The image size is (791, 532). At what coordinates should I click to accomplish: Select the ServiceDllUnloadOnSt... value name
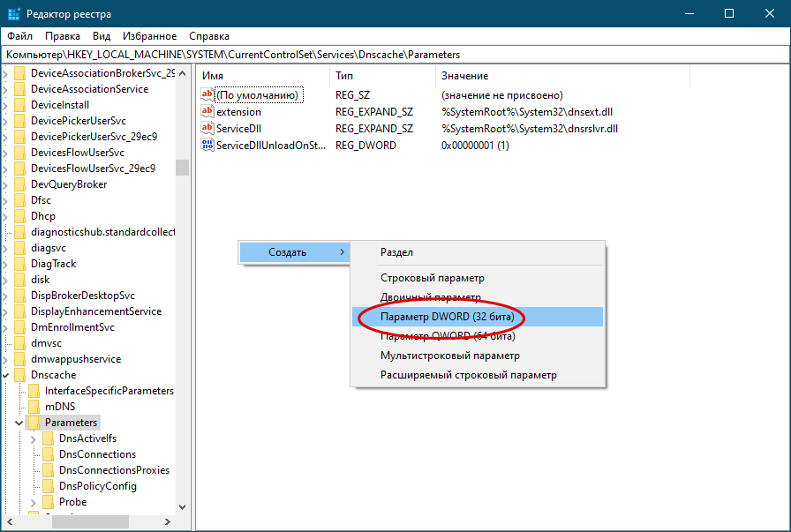coord(271,146)
